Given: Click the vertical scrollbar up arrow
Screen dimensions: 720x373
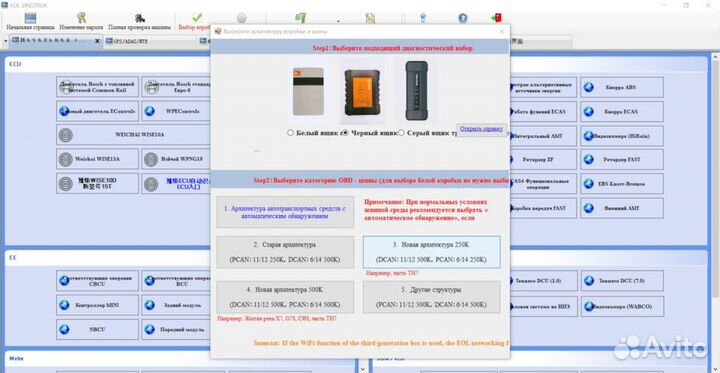Looking at the screenshot, I should (715, 56).
